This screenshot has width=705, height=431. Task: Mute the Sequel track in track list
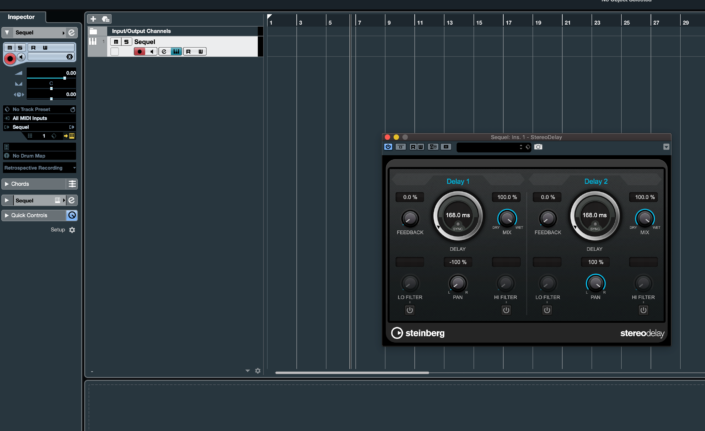(x=116, y=42)
